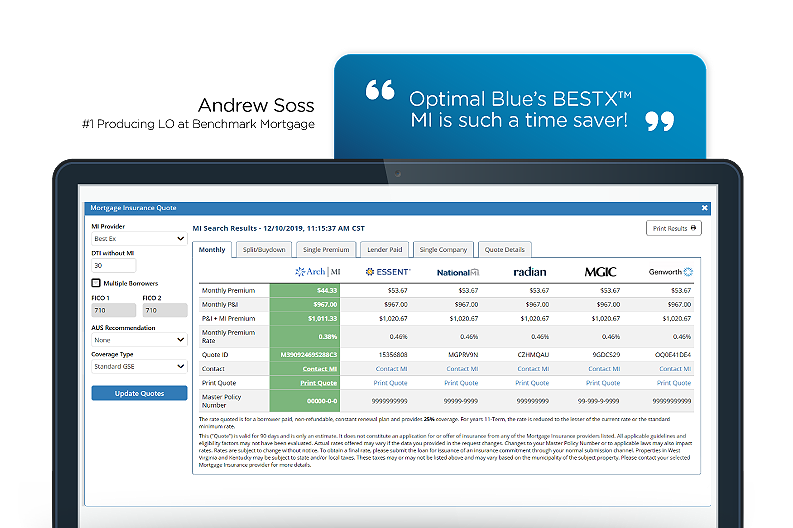Viewport: 793px width, 528px height.
Task: Click Contact MI link under Essent
Action: [x=390, y=369]
